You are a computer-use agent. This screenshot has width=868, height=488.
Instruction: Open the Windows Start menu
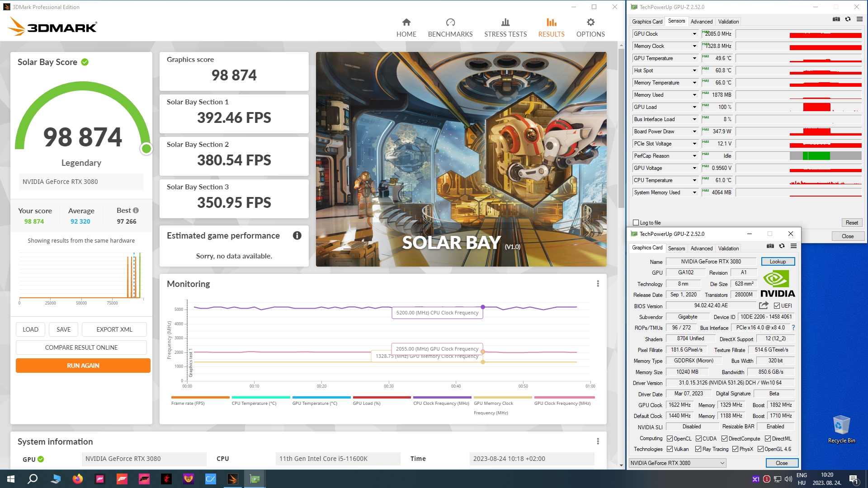click(11, 479)
